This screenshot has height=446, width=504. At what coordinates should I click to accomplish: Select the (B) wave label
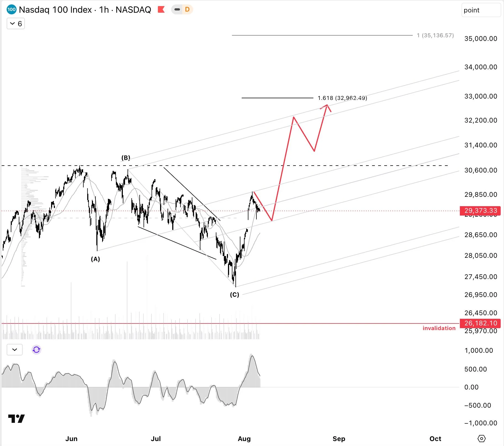126,158
